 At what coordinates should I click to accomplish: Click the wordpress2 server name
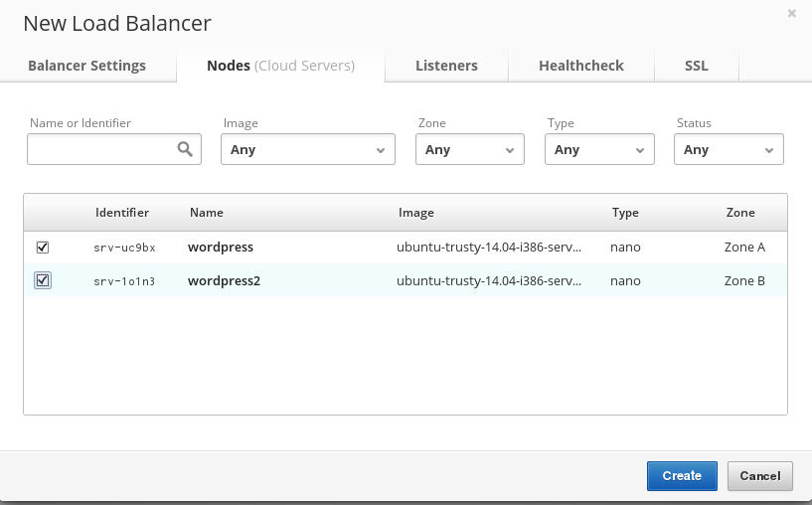click(225, 280)
